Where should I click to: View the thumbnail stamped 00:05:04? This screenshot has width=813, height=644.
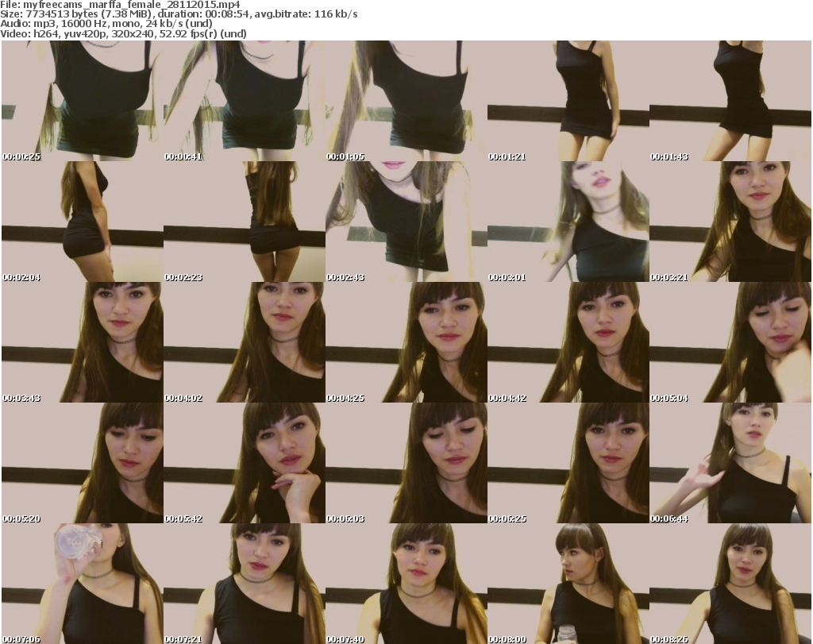pos(730,342)
